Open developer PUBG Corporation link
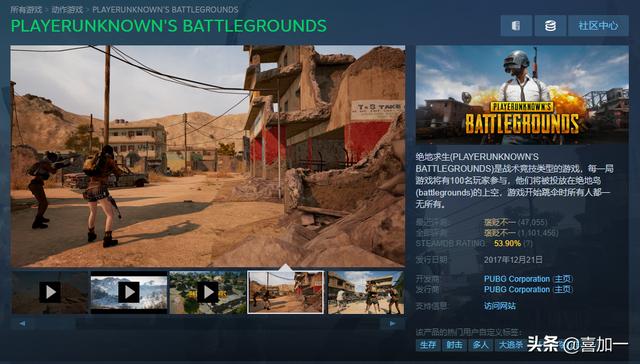640x364 pixels. pyautogui.click(x=517, y=279)
